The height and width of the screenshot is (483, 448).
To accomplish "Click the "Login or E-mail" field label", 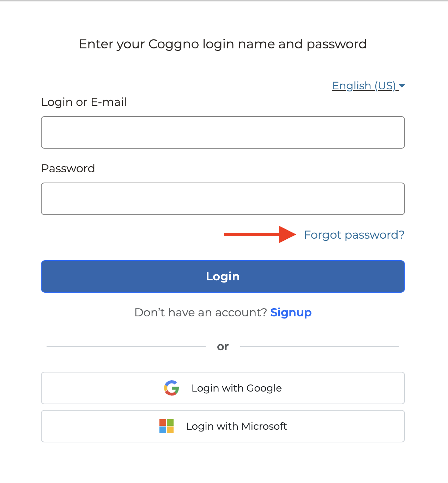I will (x=84, y=102).
